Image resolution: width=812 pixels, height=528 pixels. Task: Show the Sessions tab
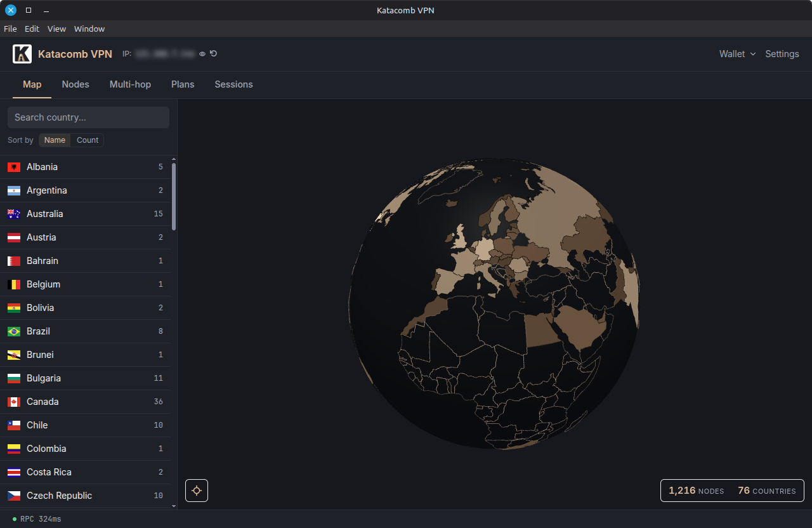(233, 84)
